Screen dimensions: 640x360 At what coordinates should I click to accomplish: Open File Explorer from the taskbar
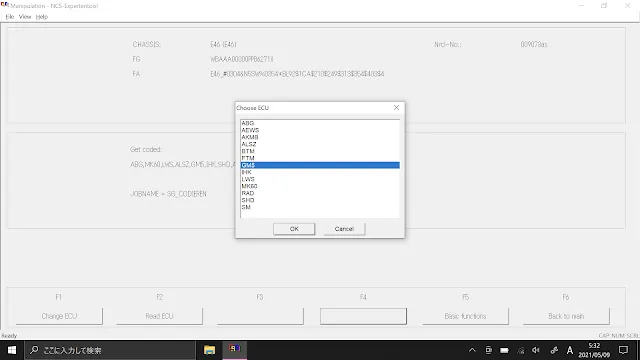pyautogui.click(x=209, y=350)
